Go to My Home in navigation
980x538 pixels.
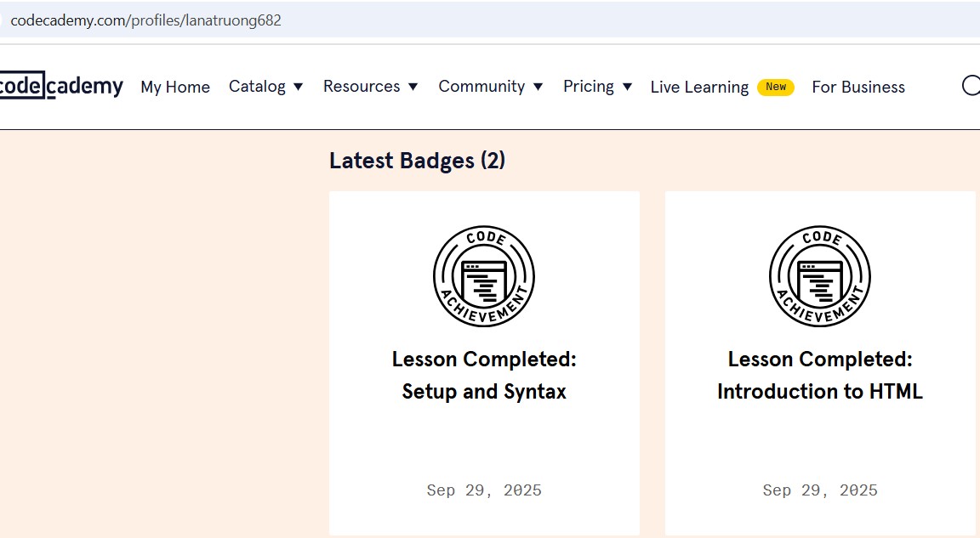click(x=175, y=87)
